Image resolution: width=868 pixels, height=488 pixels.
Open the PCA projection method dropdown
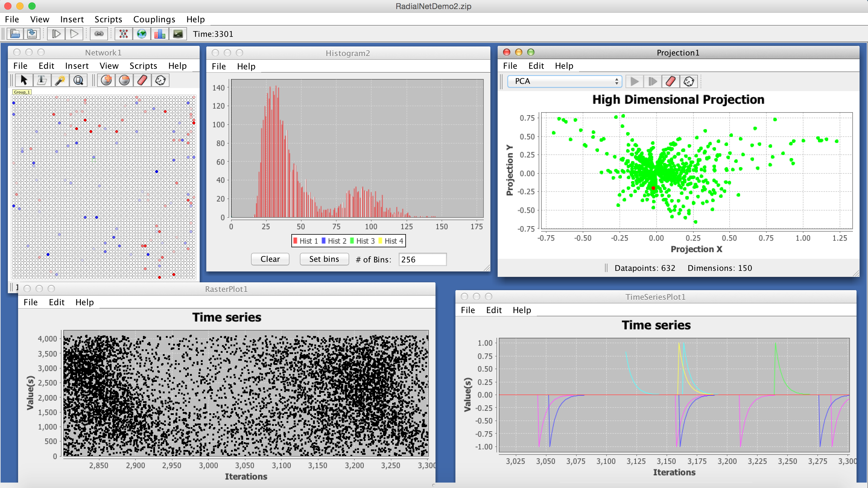click(564, 81)
